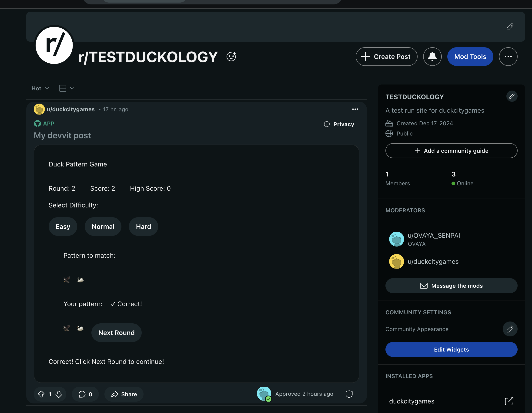
Task: Open the community overflow menu (three dots)
Action: [508, 57]
